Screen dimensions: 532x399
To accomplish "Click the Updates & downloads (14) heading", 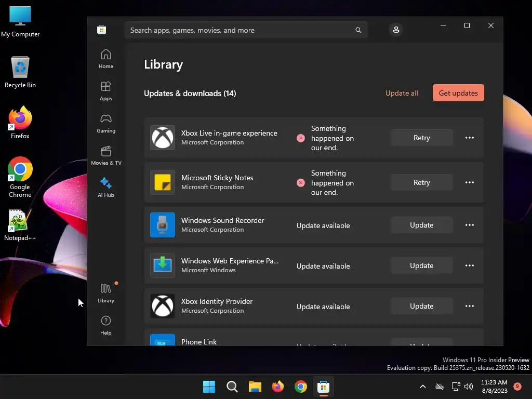I will pyautogui.click(x=190, y=94).
